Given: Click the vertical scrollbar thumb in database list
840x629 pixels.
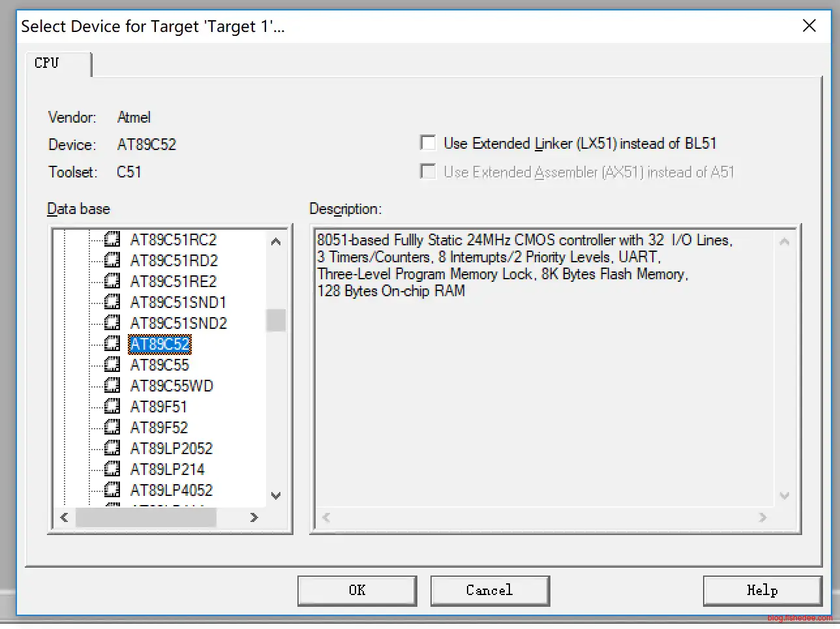Looking at the screenshot, I should pyautogui.click(x=276, y=320).
